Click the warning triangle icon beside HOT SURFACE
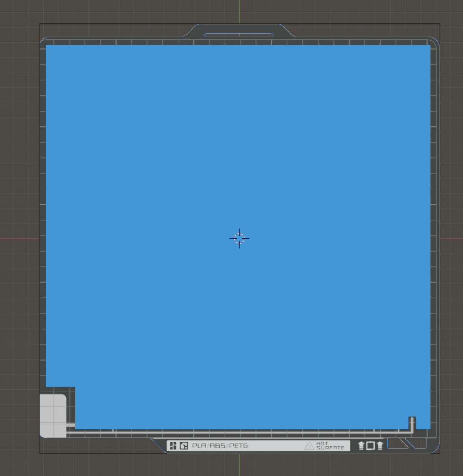Screen dimensions: 463x476 [309, 446]
